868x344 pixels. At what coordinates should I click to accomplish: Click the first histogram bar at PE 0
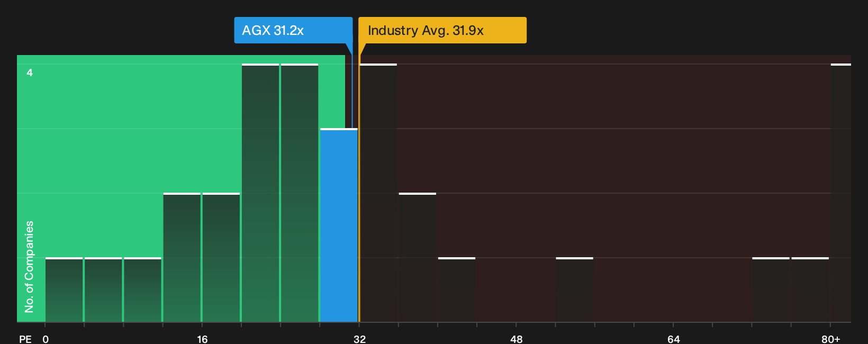pos(64,289)
